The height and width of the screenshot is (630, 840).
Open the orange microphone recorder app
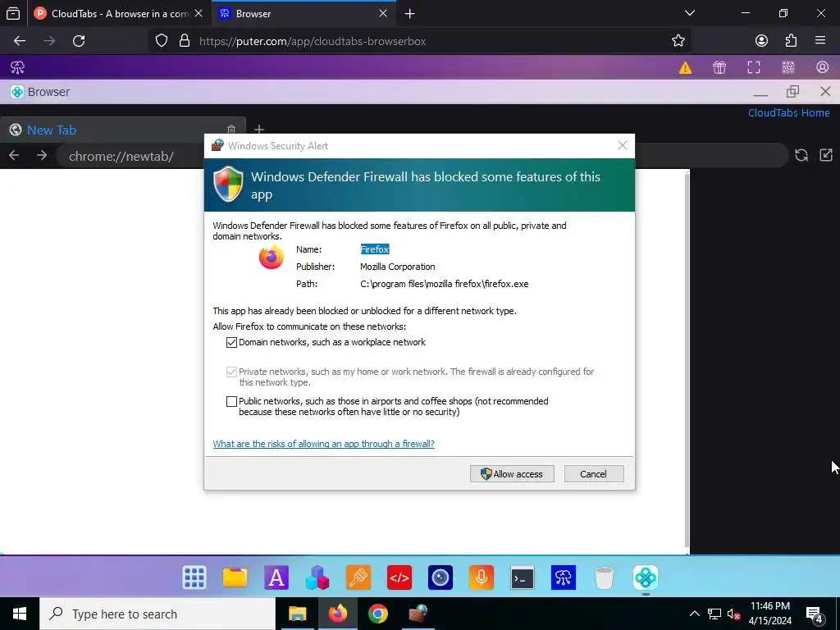481,577
